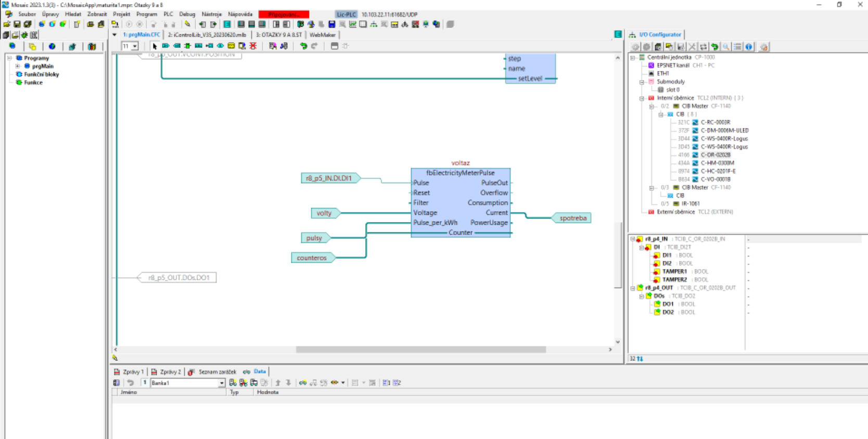Click the magnifier icon in I/O Configurator toolbar
Viewport: 868px width, 439px height.
pos(726,47)
